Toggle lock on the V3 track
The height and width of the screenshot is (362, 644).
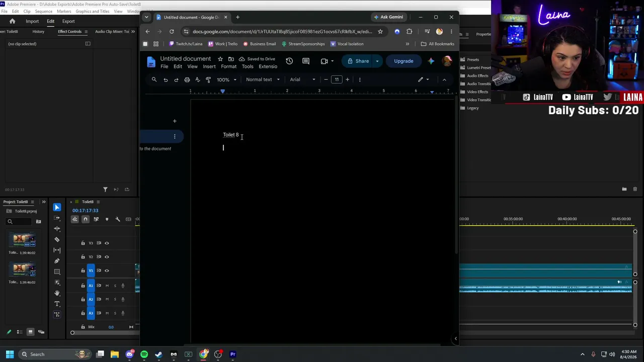point(83,243)
